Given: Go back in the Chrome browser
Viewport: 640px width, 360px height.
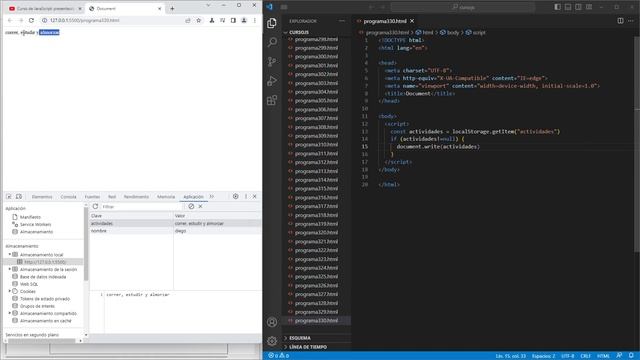Looking at the screenshot, I should point(10,20).
